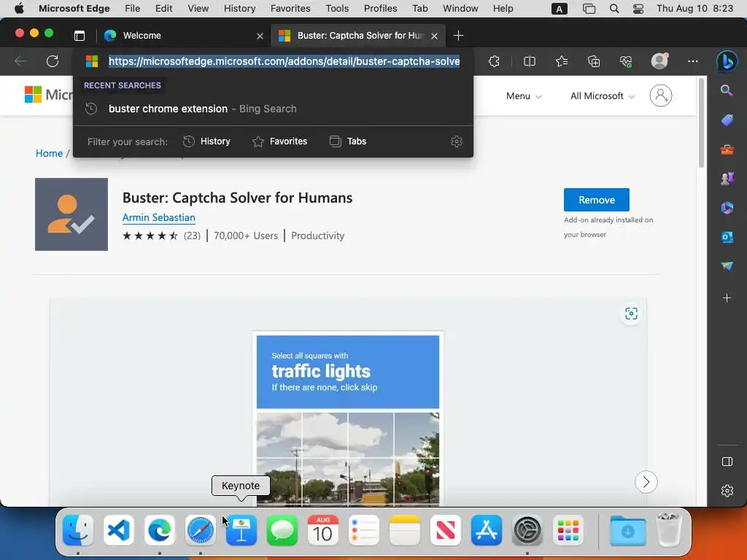Open the sidebar Shopping tag icon

coord(727,120)
